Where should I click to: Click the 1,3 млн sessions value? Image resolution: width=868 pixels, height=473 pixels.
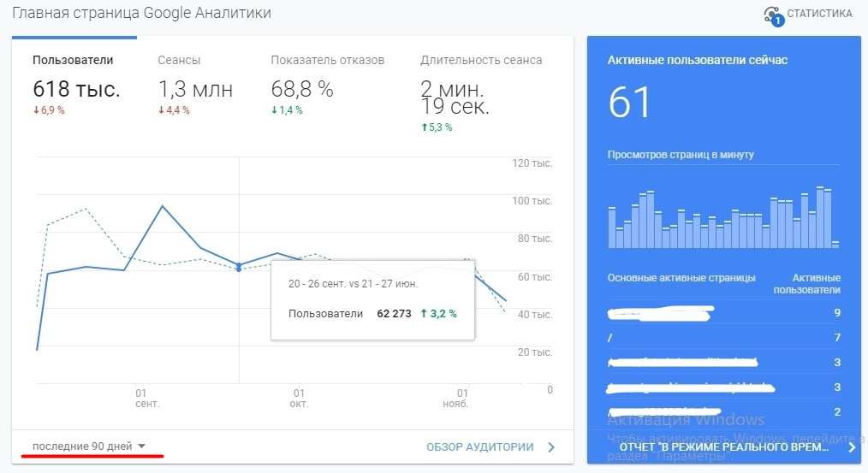195,88
